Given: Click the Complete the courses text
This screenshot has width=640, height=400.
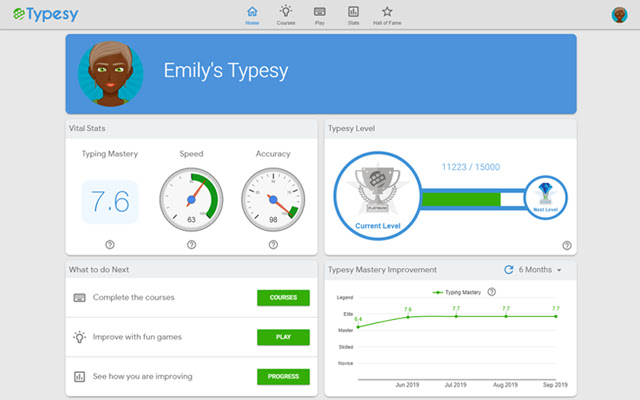Looking at the screenshot, I should coord(133,297).
